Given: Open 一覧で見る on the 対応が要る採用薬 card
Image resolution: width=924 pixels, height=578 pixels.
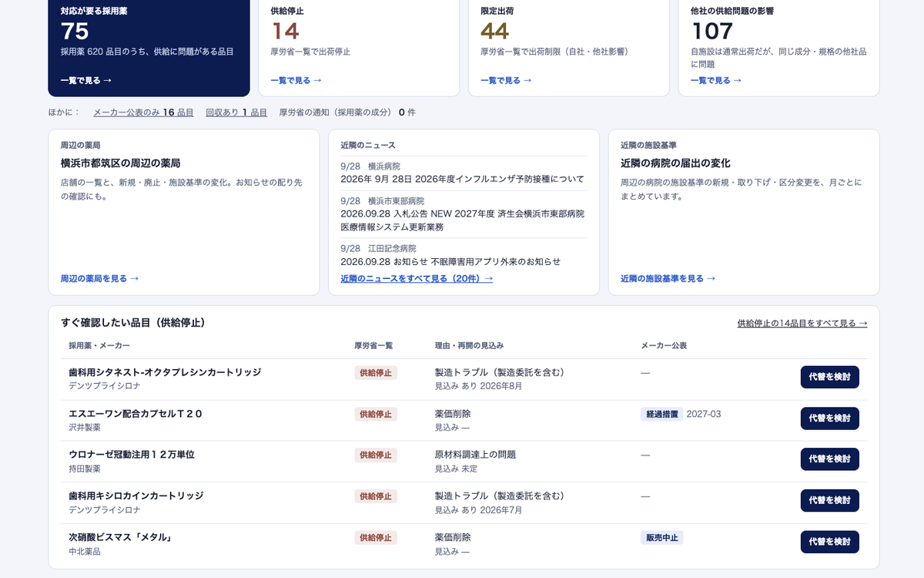Looking at the screenshot, I should (x=86, y=80).
